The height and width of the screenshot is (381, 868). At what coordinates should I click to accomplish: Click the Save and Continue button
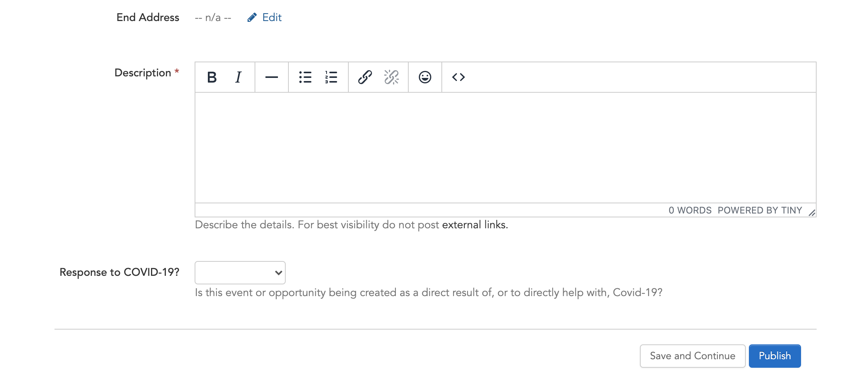point(692,356)
